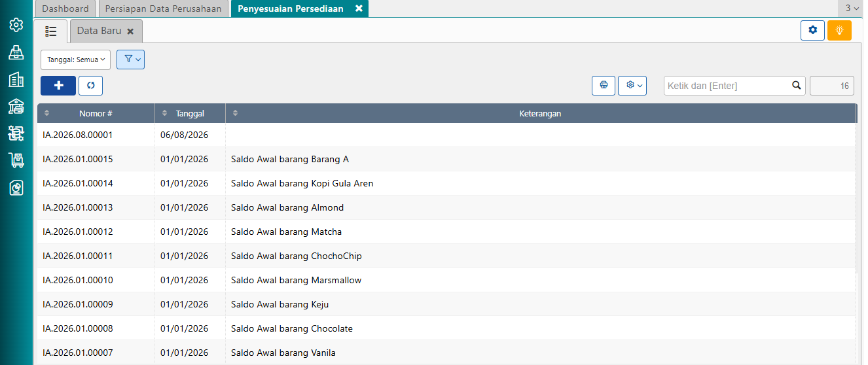Click the record count field showing 16
Screen dimensions: 868x365
coord(831,86)
